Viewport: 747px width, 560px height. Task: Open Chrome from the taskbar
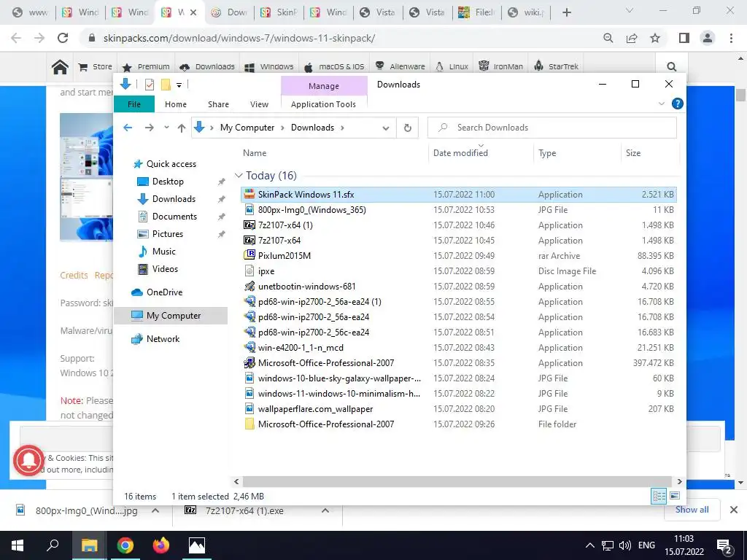125,545
